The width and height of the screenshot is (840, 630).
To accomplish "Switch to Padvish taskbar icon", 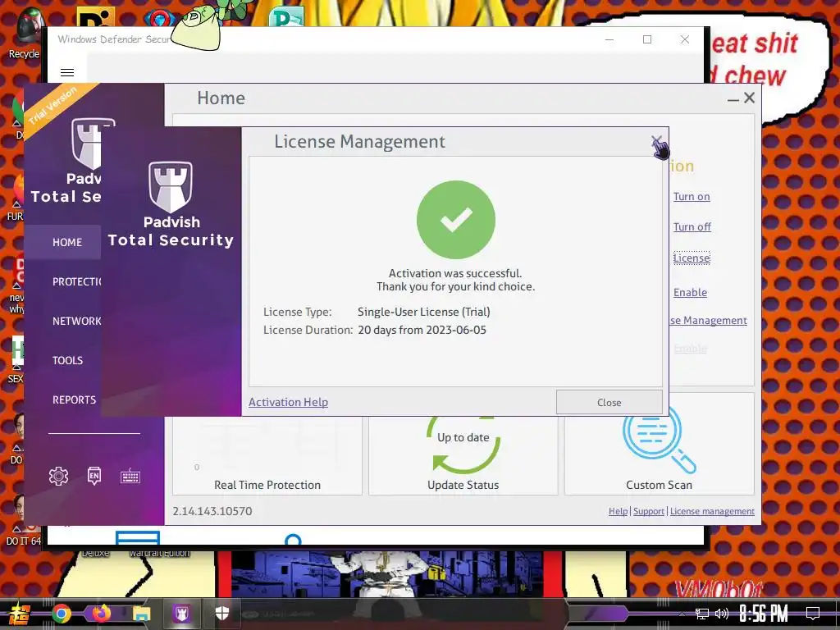I will point(181,614).
